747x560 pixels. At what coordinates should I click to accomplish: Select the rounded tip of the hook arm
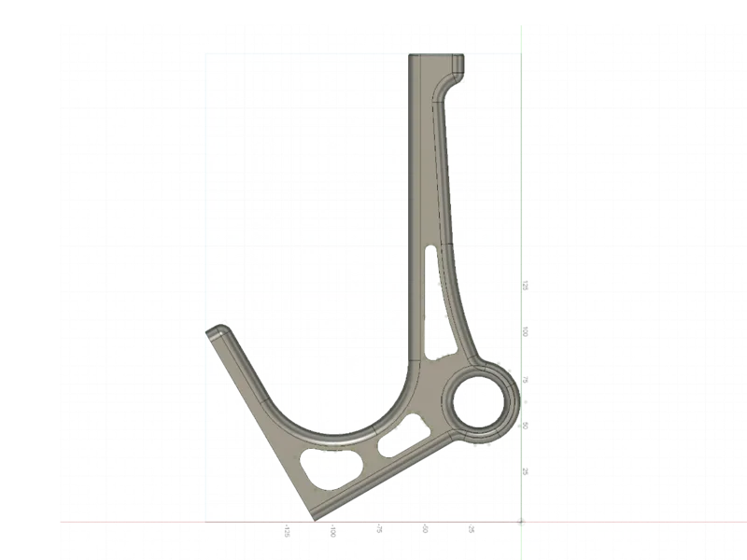220,331
